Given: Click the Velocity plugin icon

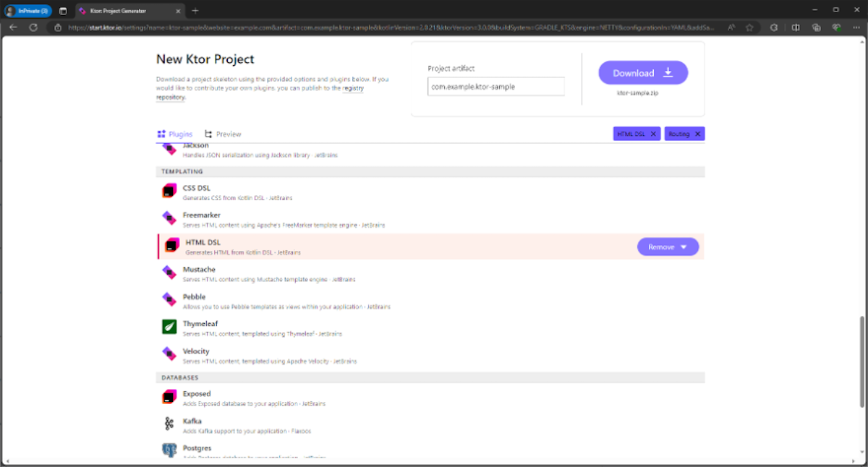Looking at the screenshot, I should pyautogui.click(x=169, y=354).
